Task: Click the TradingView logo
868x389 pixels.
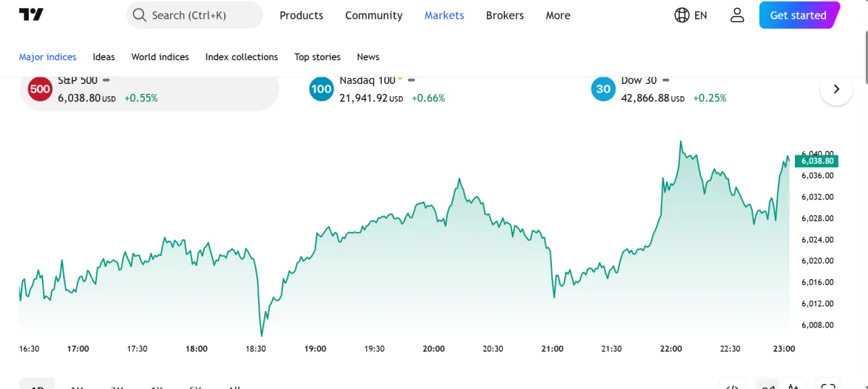Action: 31,15
